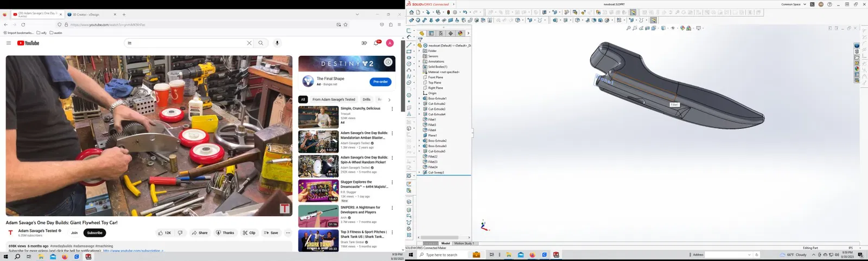Save the video to playlist

(x=271, y=233)
